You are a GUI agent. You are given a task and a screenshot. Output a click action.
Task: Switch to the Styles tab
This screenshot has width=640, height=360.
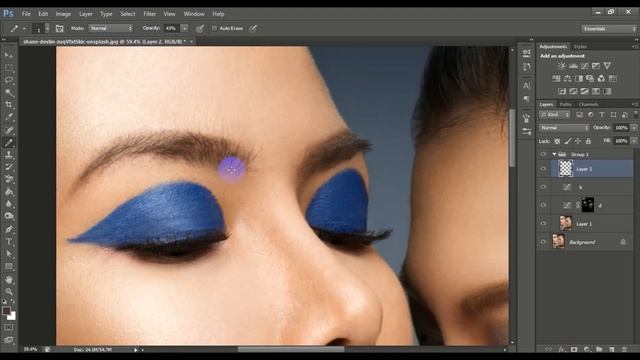point(580,47)
